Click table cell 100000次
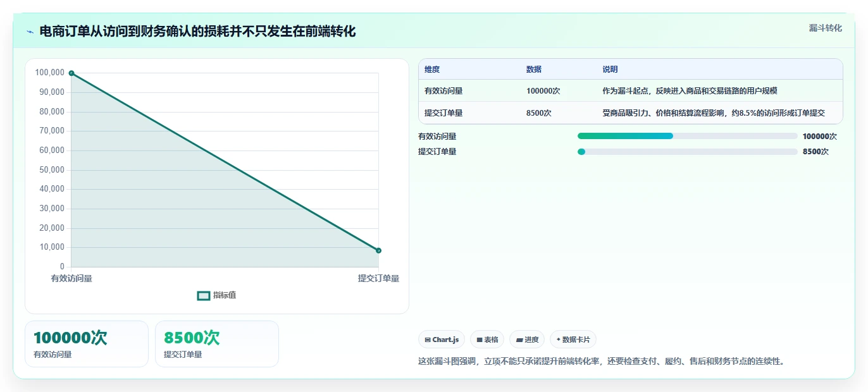The width and height of the screenshot is (868, 392). pos(543,91)
